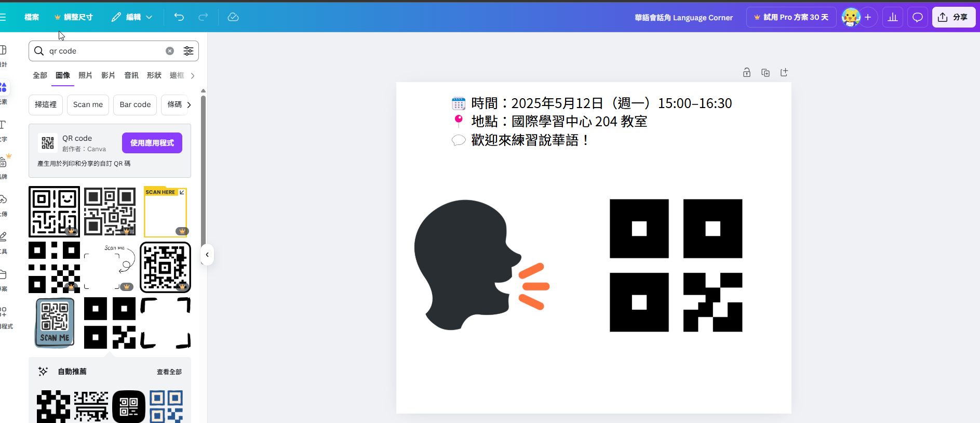Open Elements in left sidebar
This screenshot has height=423, width=980.
(x=3, y=92)
